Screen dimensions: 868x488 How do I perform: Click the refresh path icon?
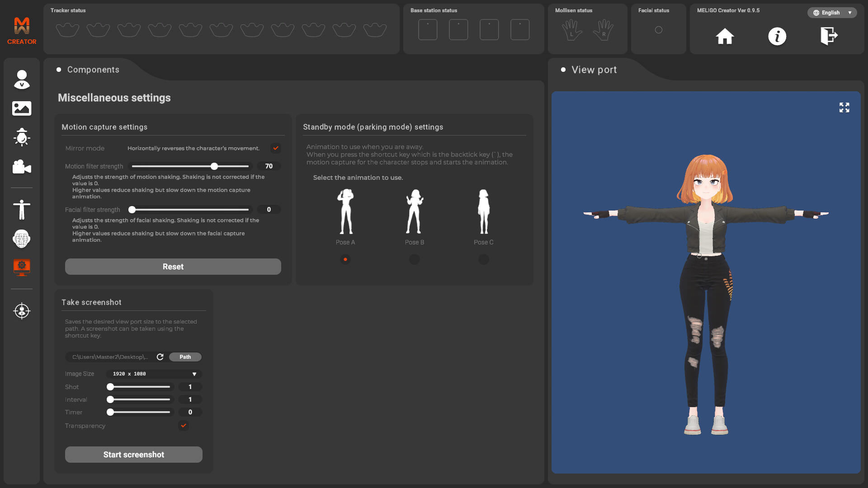[160, 357]
